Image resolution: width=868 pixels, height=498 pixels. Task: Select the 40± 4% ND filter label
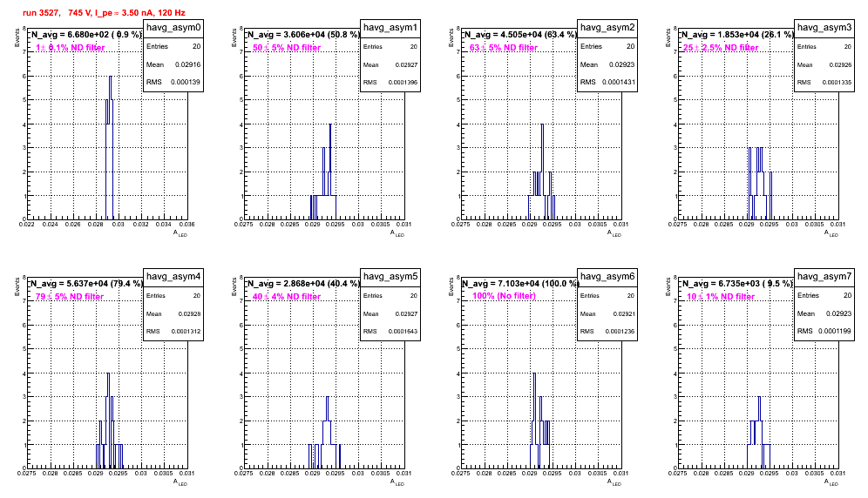point(287,297)
